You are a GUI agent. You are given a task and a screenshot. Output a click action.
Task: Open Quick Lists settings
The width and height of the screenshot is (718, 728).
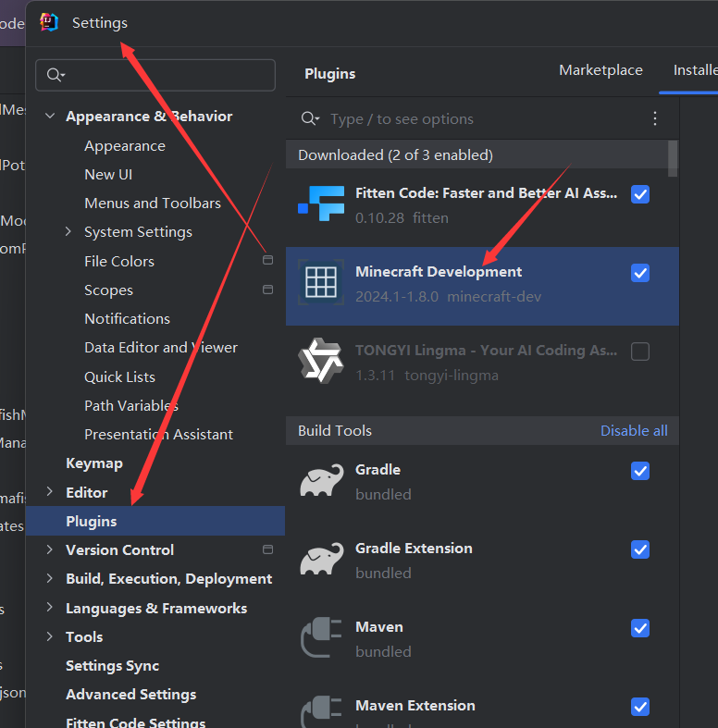point(120,377)
